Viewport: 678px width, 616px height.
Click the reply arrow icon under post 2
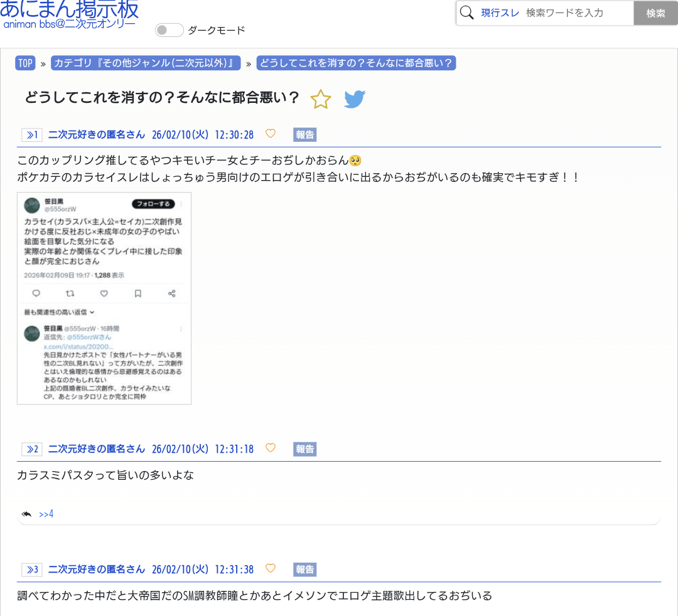tap(26, 514)
